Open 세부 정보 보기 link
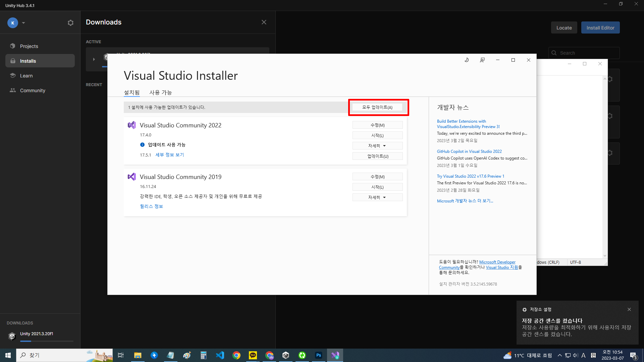644x362 pixels. [x=170, y=155]
